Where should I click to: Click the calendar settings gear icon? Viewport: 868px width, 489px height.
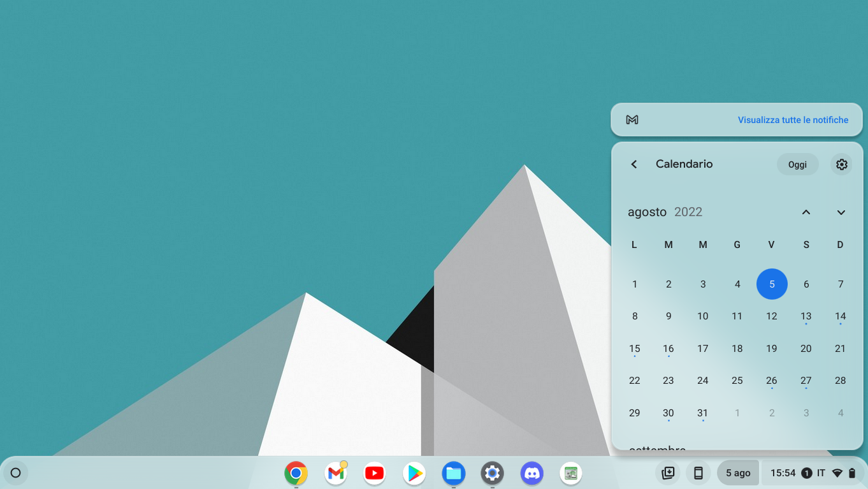(841, 164)
